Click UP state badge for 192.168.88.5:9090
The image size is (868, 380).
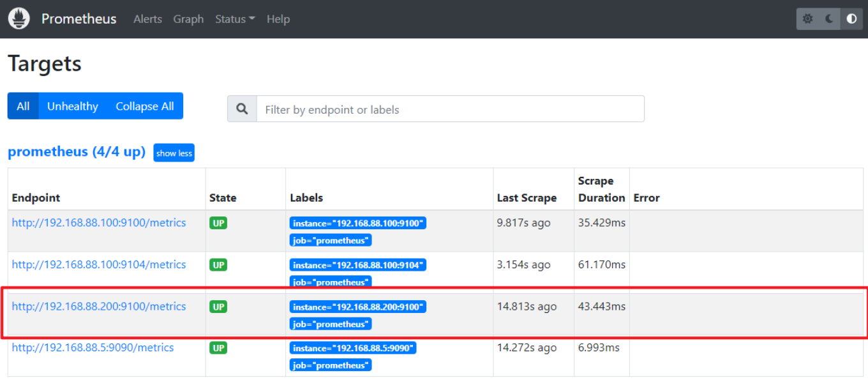click(x=218, y=348)
